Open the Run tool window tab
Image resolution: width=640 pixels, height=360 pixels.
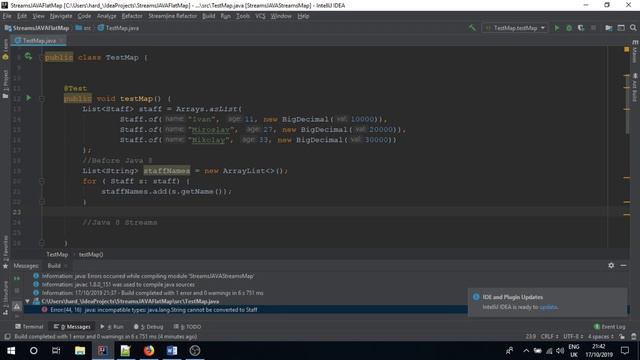click(x=112, y=327)
